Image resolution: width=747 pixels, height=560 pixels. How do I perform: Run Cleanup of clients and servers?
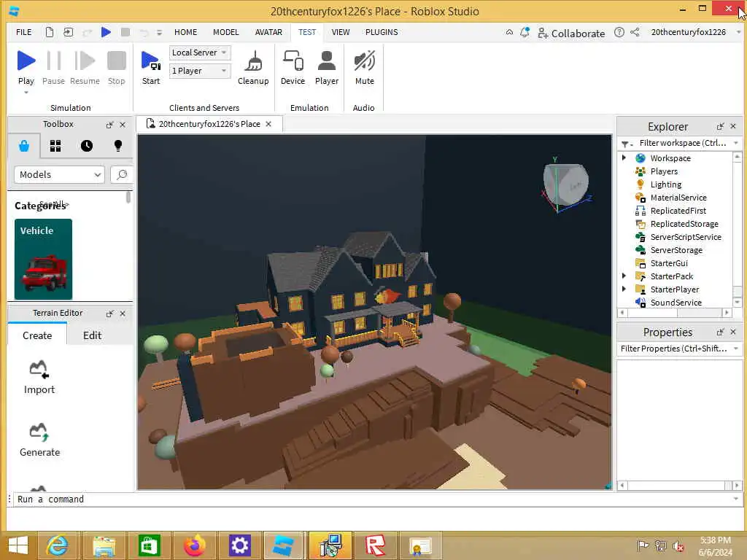[253, 67]
